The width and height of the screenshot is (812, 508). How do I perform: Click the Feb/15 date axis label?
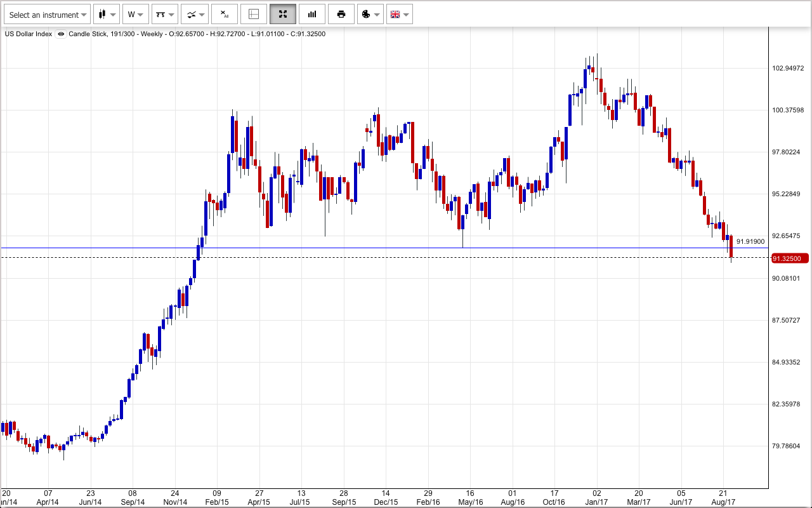217,502
